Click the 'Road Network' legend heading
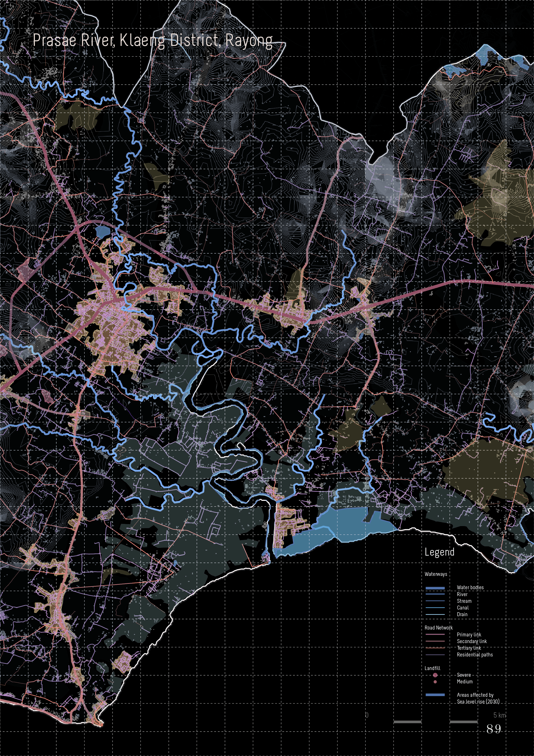 439,628
